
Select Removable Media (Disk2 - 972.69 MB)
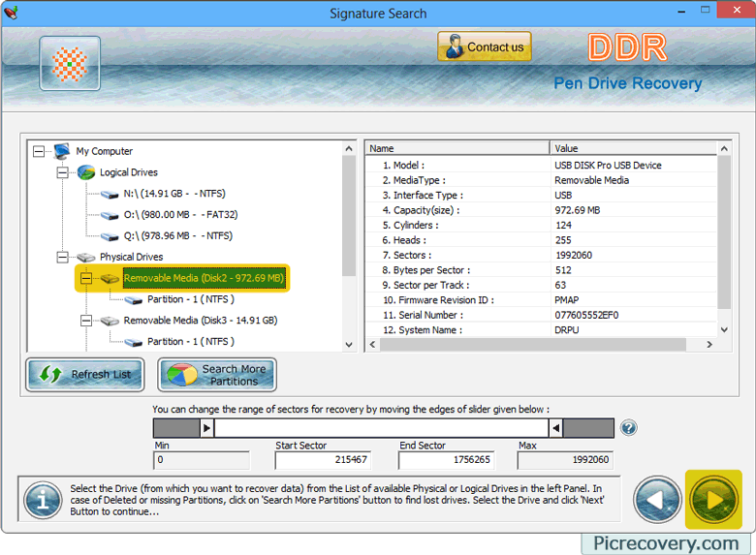[204, 278]
